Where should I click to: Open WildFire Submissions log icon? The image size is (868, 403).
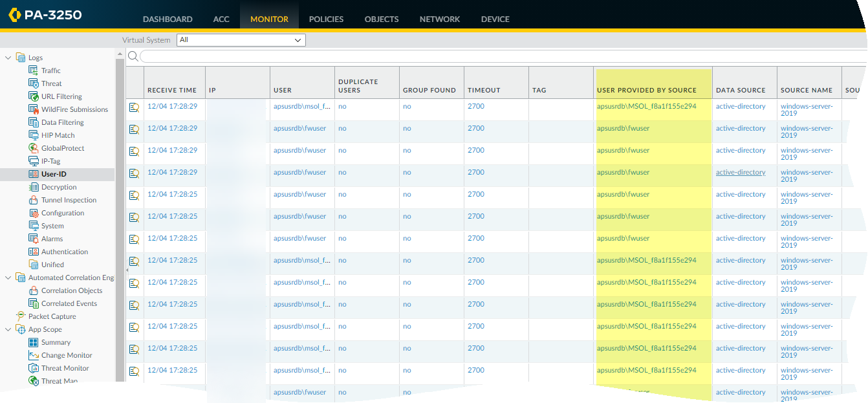coord(34,109)
